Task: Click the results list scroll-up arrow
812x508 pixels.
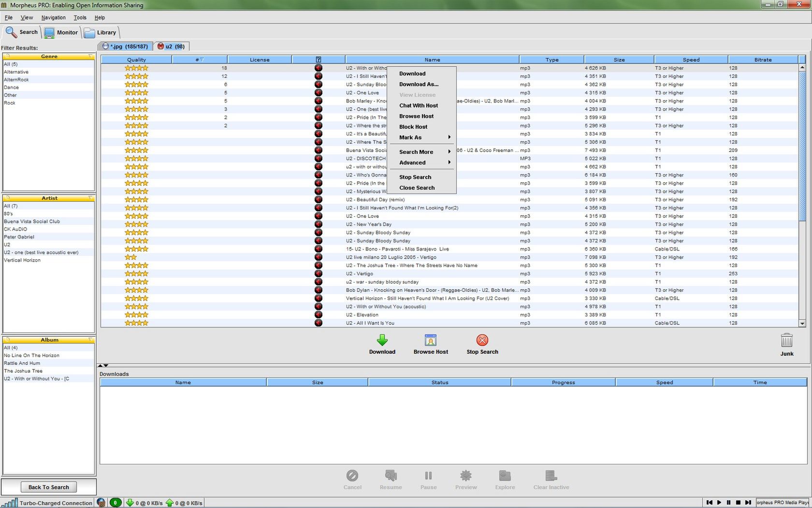Action: [x=802, y=68]
